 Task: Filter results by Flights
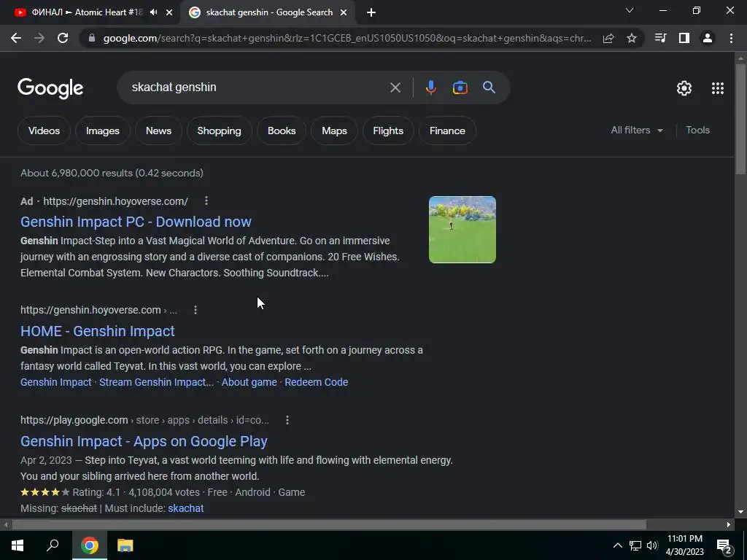click(x=388, y=131)
